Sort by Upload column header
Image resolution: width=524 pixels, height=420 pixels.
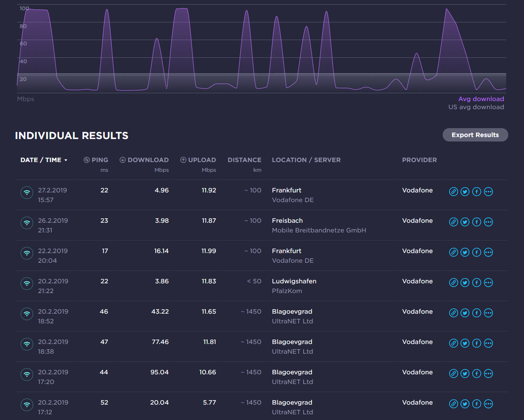point(198,160)
